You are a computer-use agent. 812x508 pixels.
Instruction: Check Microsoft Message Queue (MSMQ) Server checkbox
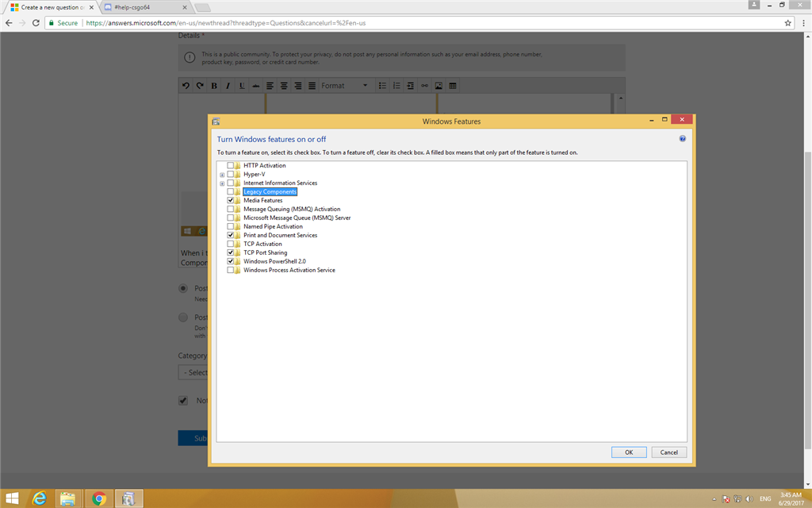231,217
